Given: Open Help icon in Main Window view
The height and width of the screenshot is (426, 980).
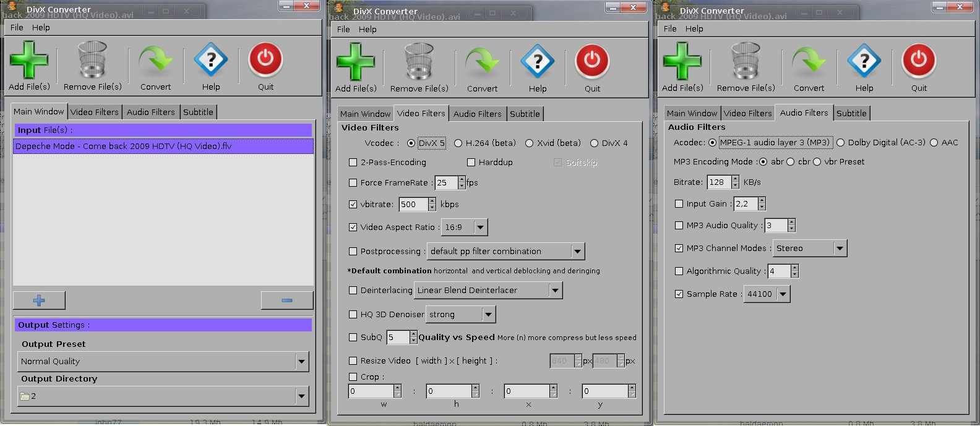Looking at the screenshot, I should pyautogui.click(x=211, y=60).
